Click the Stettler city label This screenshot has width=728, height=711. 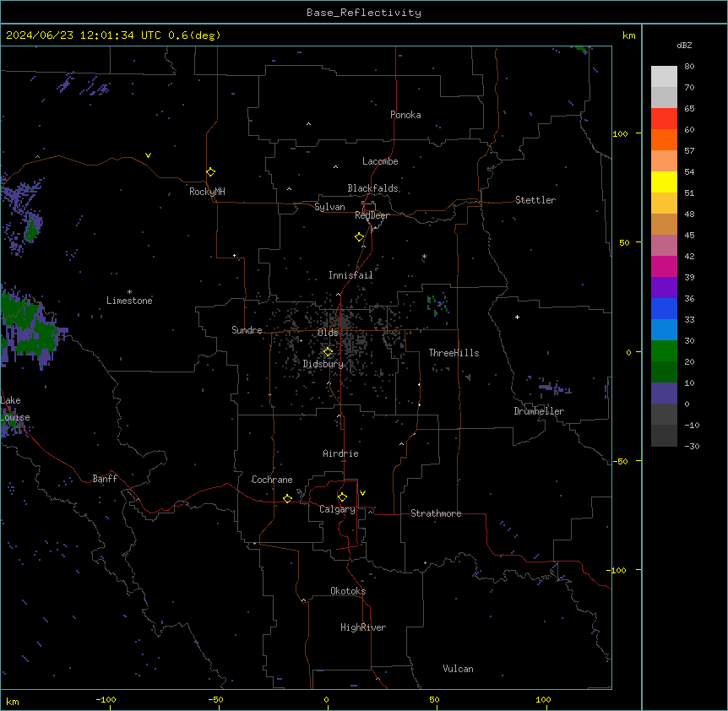point(535,200)
